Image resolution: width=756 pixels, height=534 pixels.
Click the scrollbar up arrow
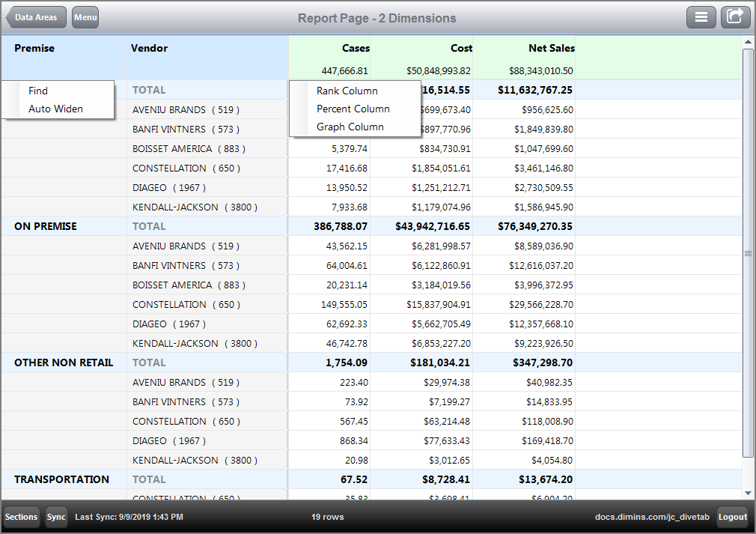click(748, 42)
